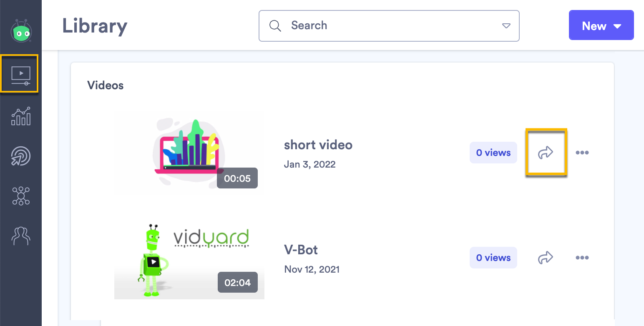Open the Vidyard home via the bot logo
Image resolution: width=644 pixels, height=326 pixels.
[21, 30]
